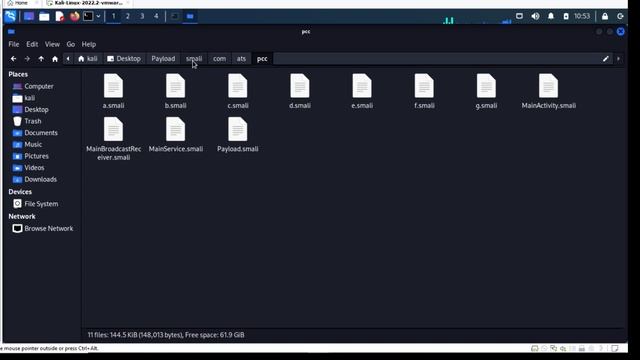Image resolution: width=640 pixels, height=360 pixels.
Task: Open the Edit menu
Action: (32, 44)
